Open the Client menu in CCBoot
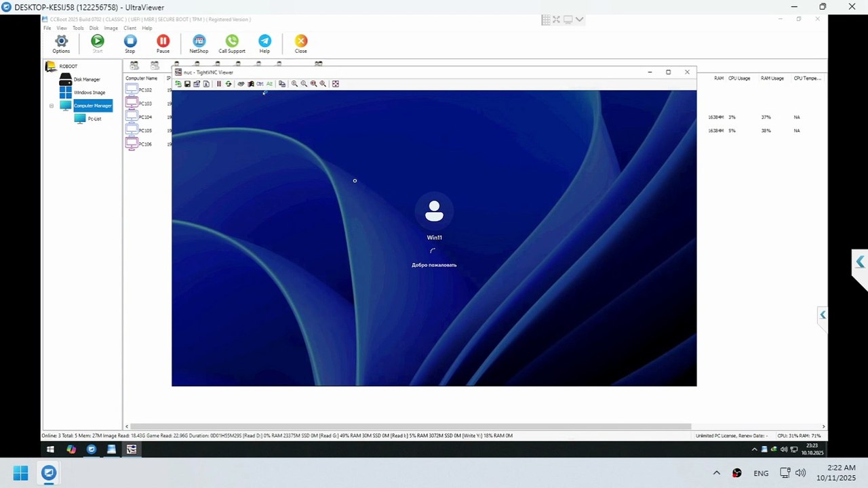Screen dimensions: 868x488 point(130,28)
